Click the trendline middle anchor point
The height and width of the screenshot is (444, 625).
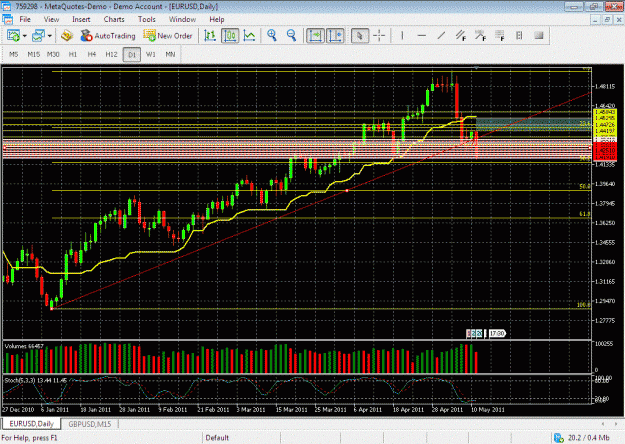coord(347,191)
